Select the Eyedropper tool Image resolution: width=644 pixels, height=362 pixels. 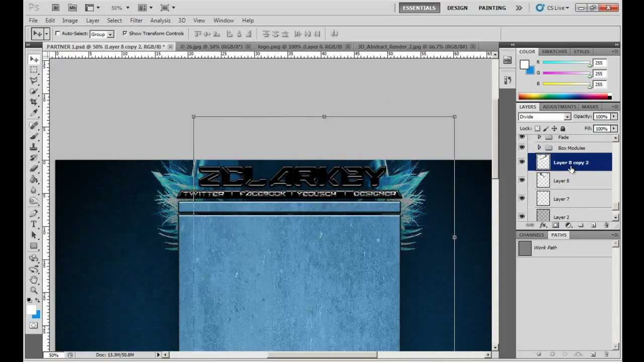(34, 113)
